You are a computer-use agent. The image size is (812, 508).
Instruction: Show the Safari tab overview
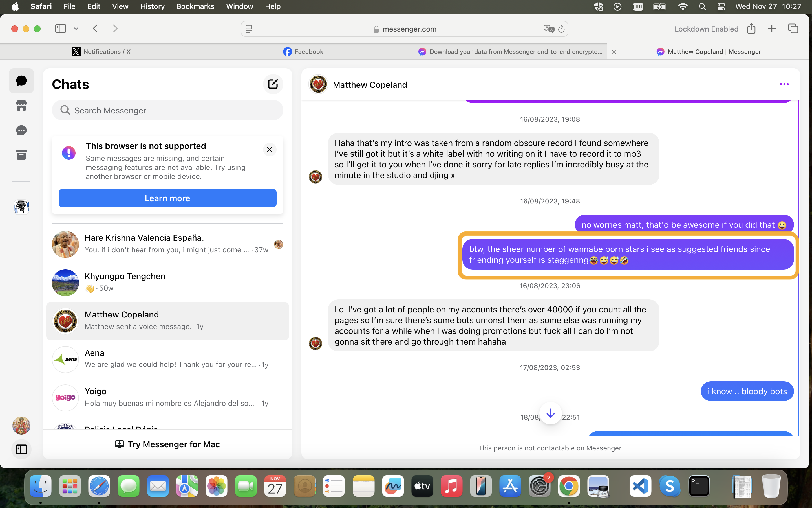click(x=793, y=29)
